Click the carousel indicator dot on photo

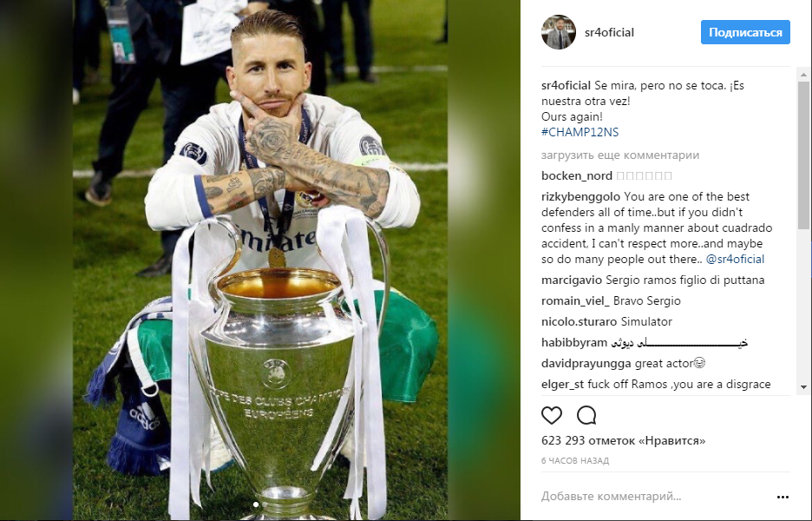pos(256,504)
